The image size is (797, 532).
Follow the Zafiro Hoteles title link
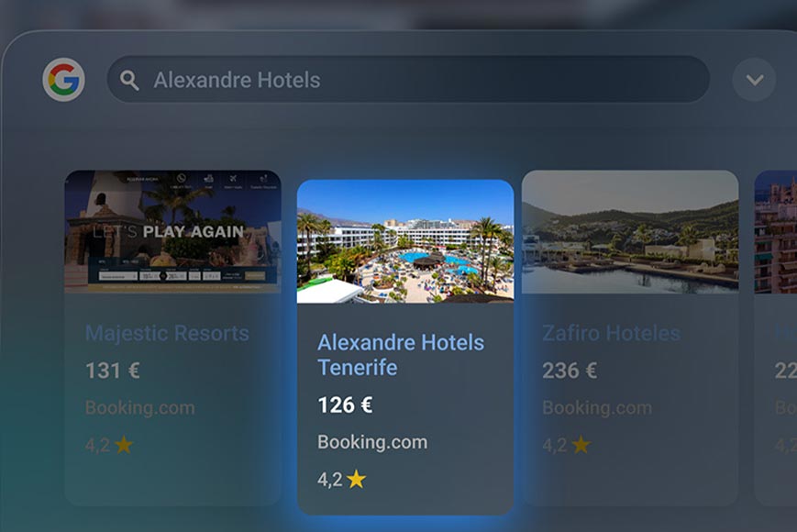click(611, 333)
